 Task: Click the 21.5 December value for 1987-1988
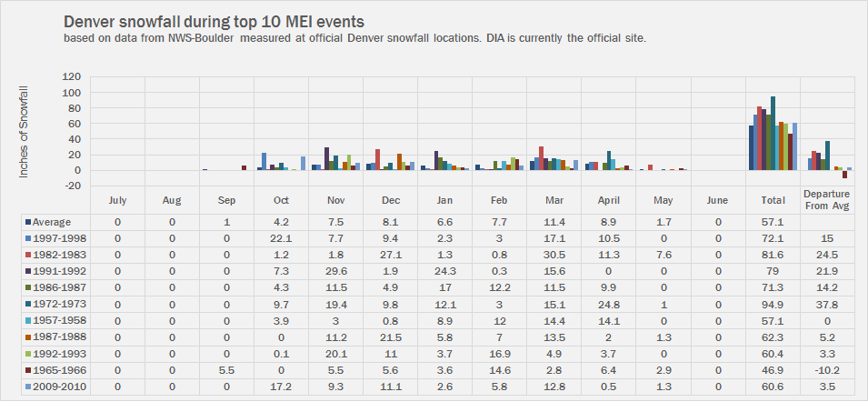(x=390, y=337)
